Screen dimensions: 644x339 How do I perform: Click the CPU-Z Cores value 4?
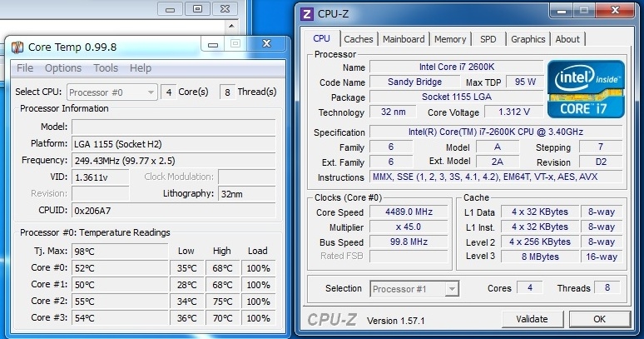[530, 287]
